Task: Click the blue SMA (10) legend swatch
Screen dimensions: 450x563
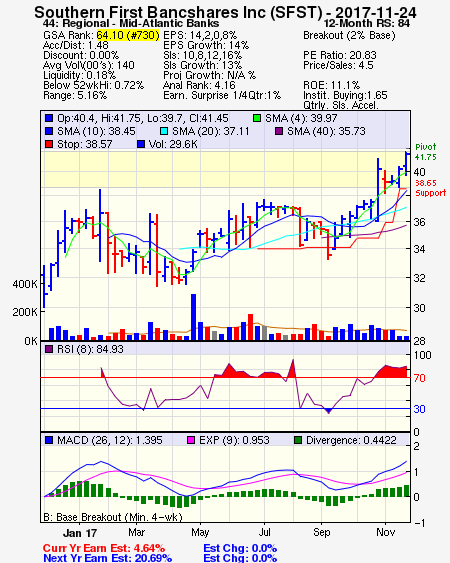Action: (x=49, y=131)
